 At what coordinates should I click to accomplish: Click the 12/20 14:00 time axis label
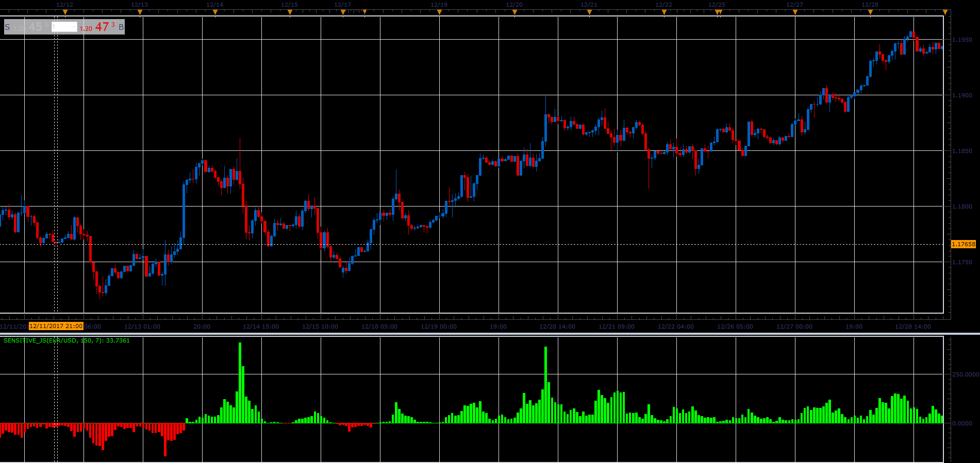click(557, 327)
